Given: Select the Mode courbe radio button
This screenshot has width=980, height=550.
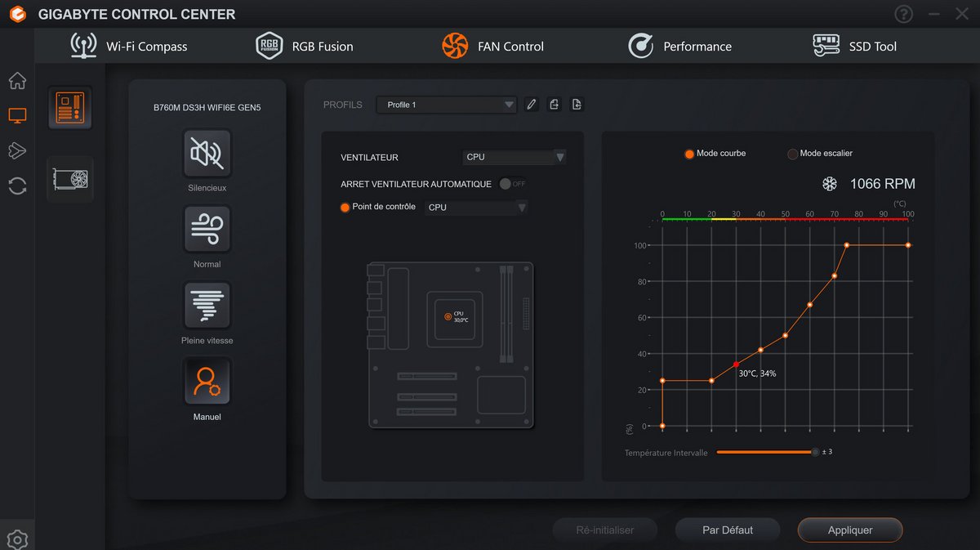Looking at the screenshot, I should click(689, 154).
